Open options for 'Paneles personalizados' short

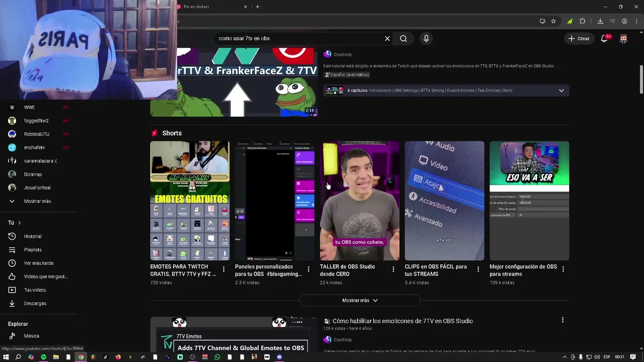tap(308, 269)
